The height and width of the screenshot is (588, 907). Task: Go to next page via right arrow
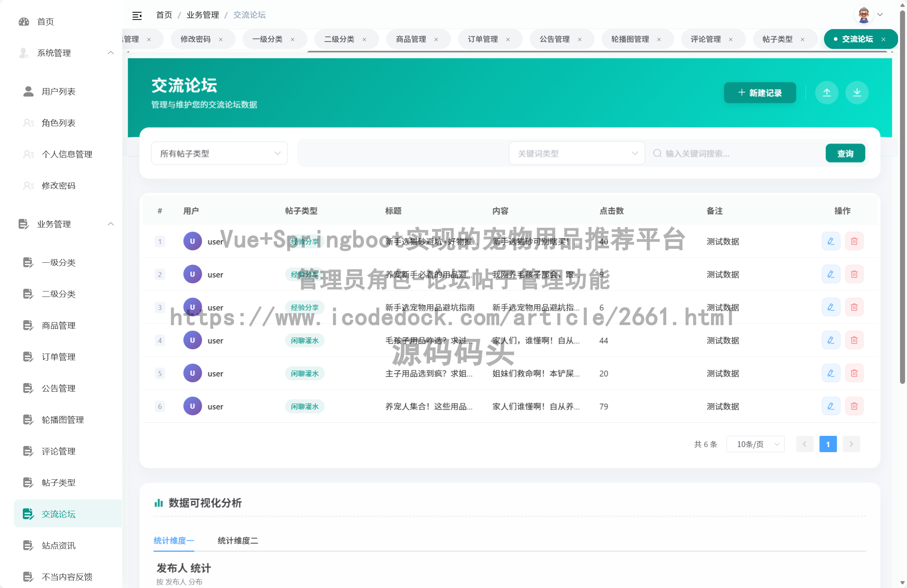pyautogui.click(x=851, y=444)
